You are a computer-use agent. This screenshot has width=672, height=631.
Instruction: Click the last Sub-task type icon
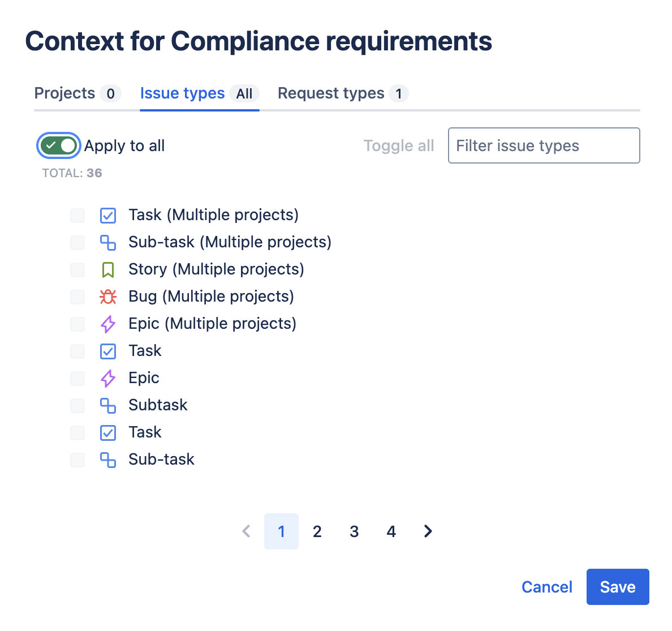(x=108, y=460)
